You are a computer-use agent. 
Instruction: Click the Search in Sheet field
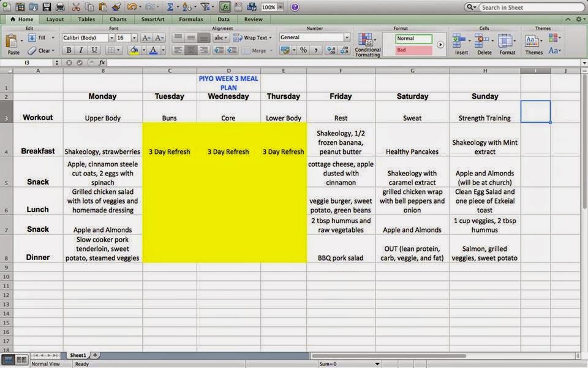(532, 7)
